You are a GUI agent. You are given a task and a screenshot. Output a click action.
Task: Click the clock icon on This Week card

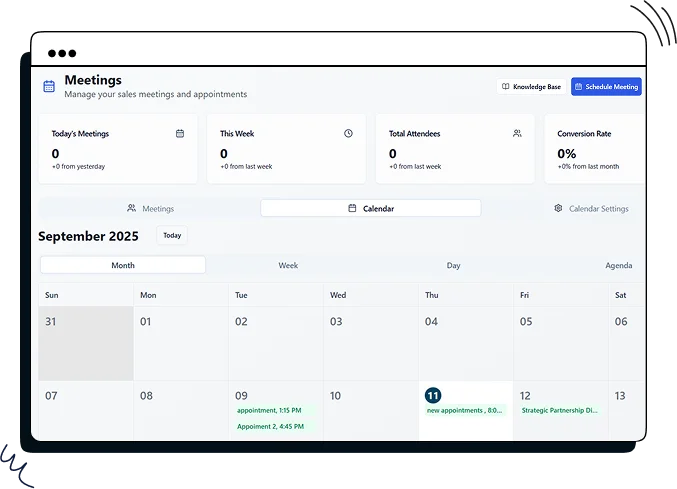[348, 133]
